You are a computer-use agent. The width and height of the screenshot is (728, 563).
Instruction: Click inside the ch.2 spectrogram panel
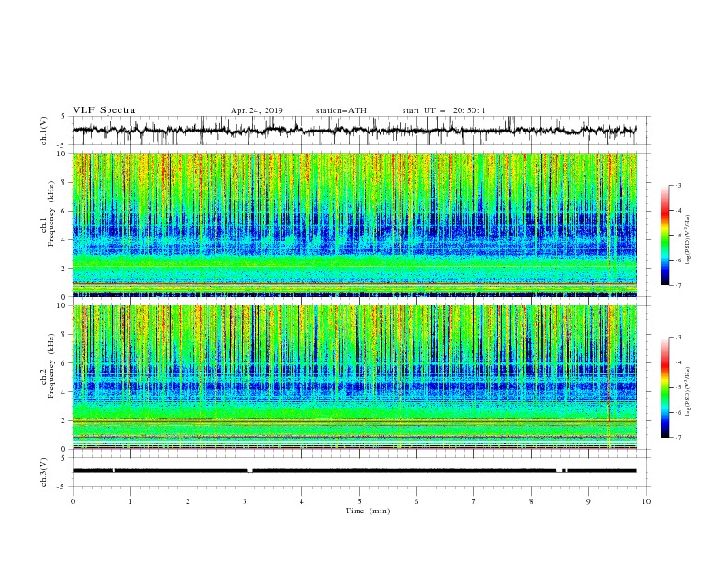(x=355, y=377)
